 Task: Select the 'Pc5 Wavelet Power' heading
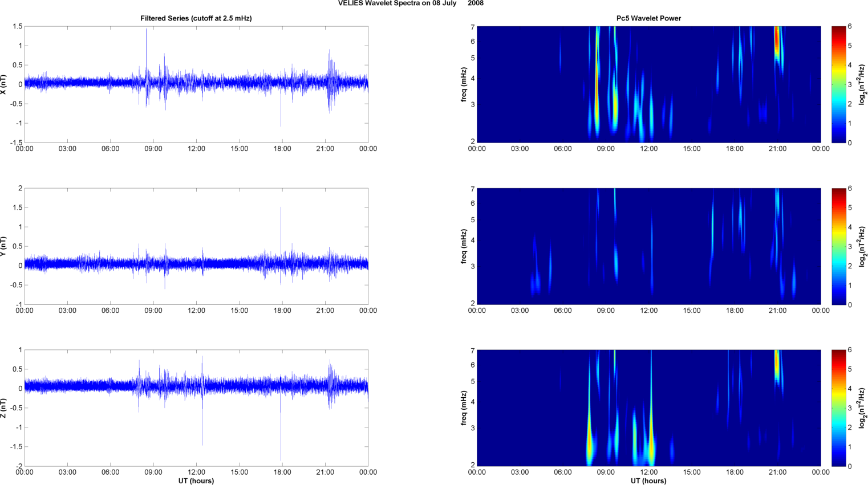point(648,18)
